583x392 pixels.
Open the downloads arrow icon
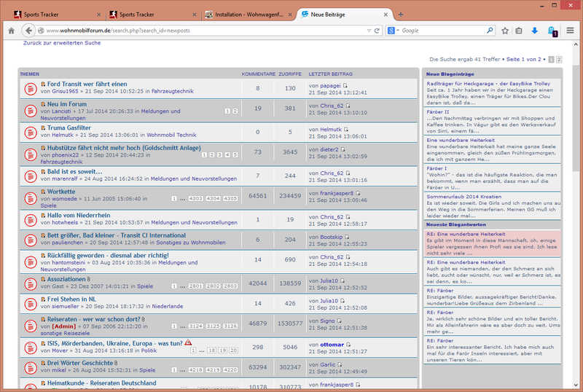click(534, 31)
